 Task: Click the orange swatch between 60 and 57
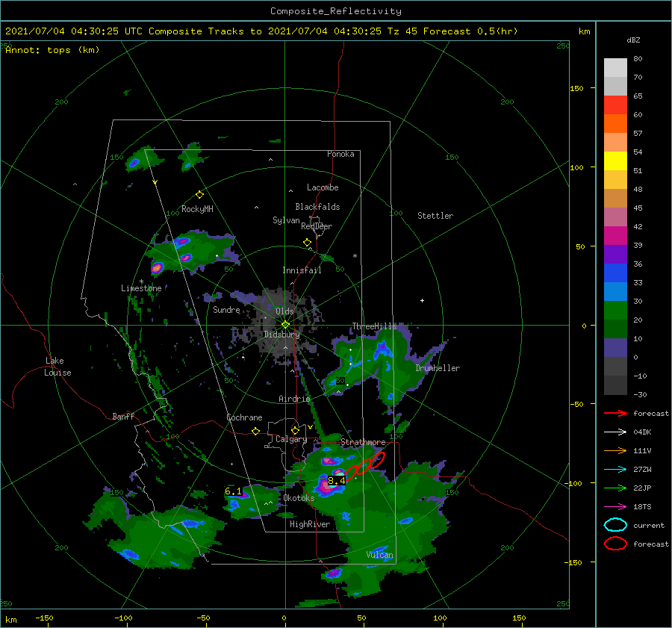tap(615, 124)
